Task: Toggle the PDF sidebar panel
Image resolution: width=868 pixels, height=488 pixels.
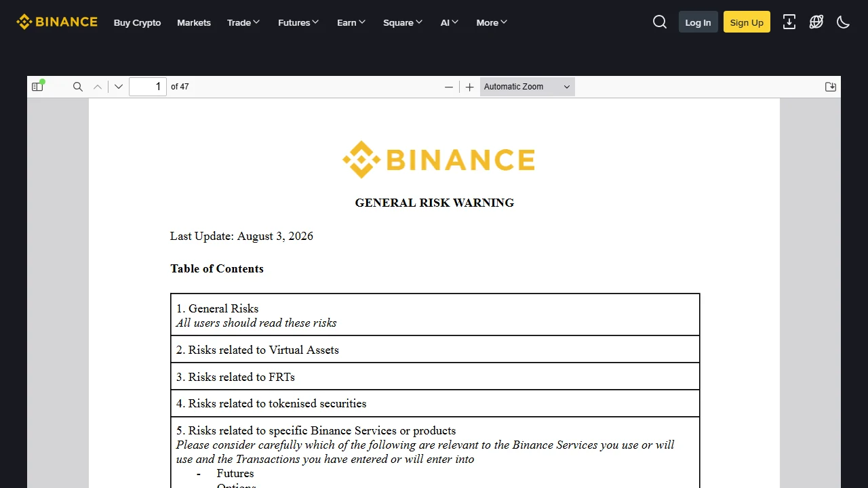Action: [38, 86]
